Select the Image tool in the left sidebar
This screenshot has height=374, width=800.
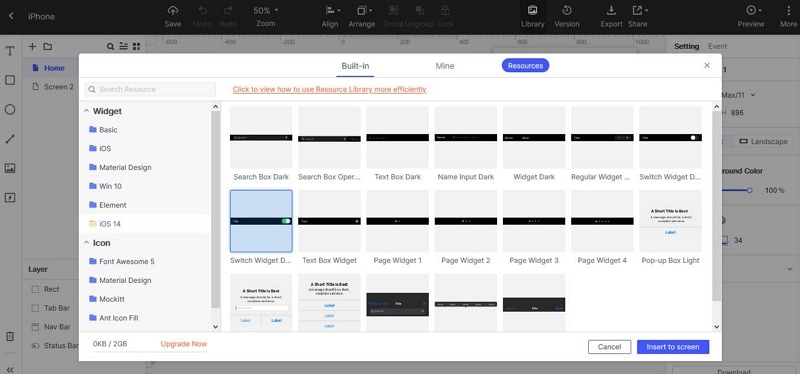(x=10, y=168)
